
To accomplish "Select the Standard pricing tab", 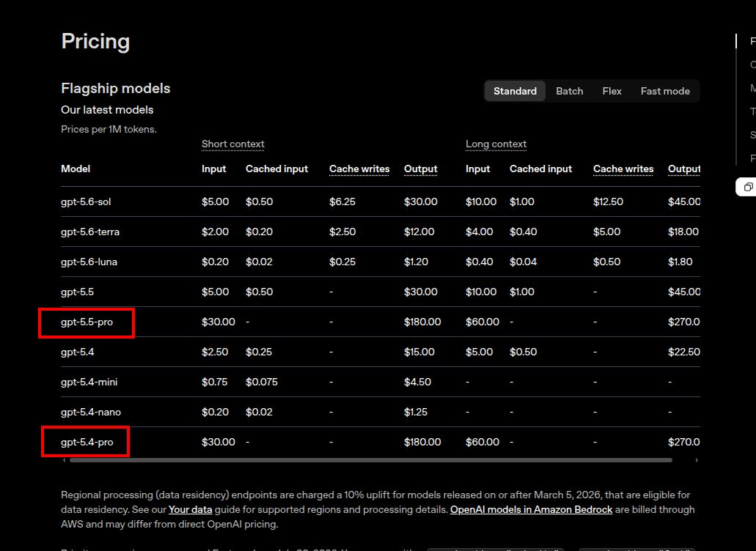I will coord(515,91).
